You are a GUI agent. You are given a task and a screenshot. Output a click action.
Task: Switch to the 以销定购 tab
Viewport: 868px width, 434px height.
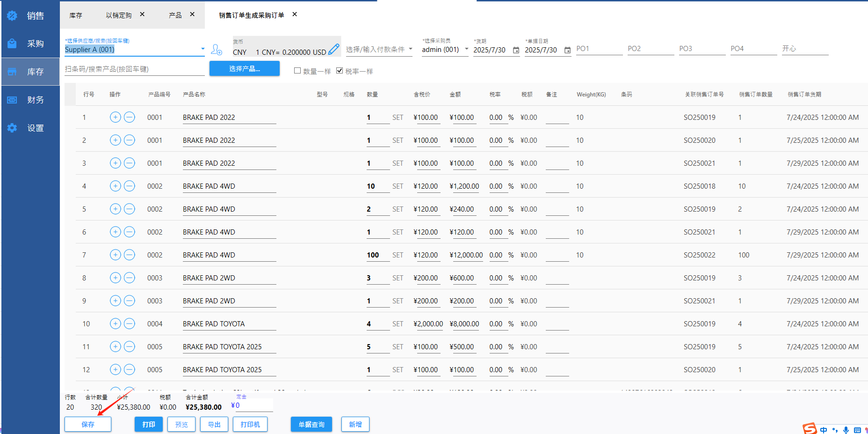119,15
